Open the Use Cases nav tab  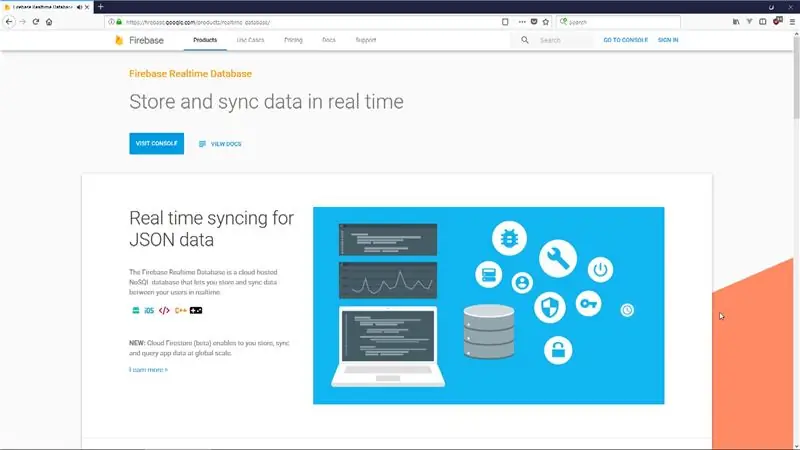tap(251, 40)
